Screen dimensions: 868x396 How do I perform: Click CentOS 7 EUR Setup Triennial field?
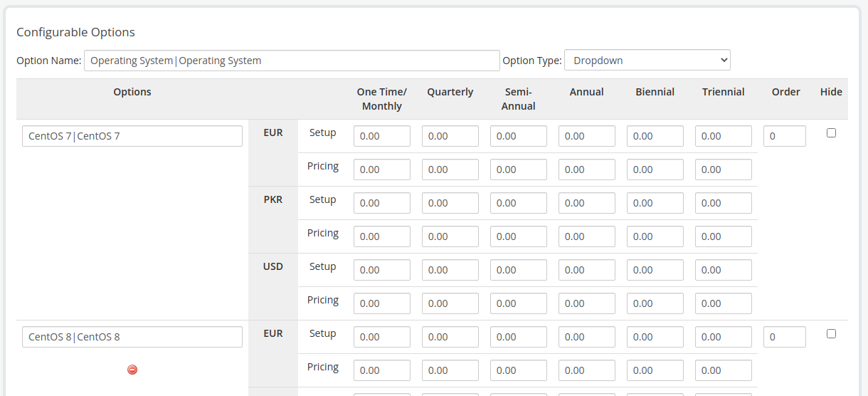(x=724, y=136)
